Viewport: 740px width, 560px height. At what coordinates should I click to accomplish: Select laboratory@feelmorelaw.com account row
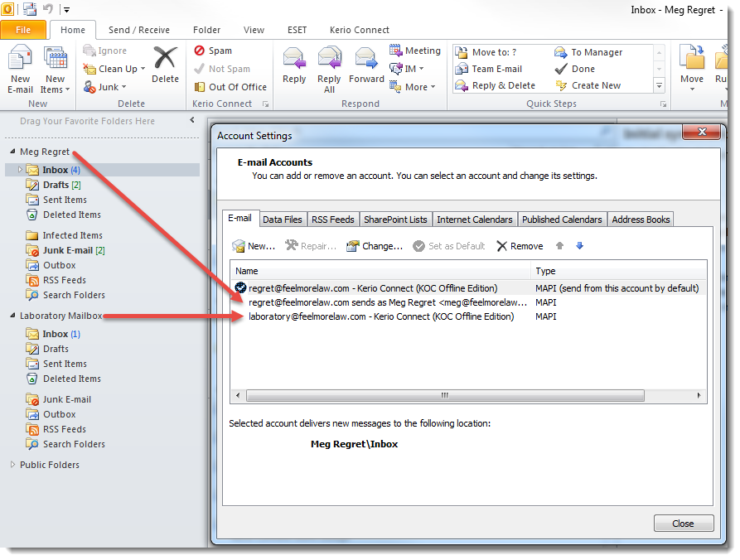click(x=381, y=316)
